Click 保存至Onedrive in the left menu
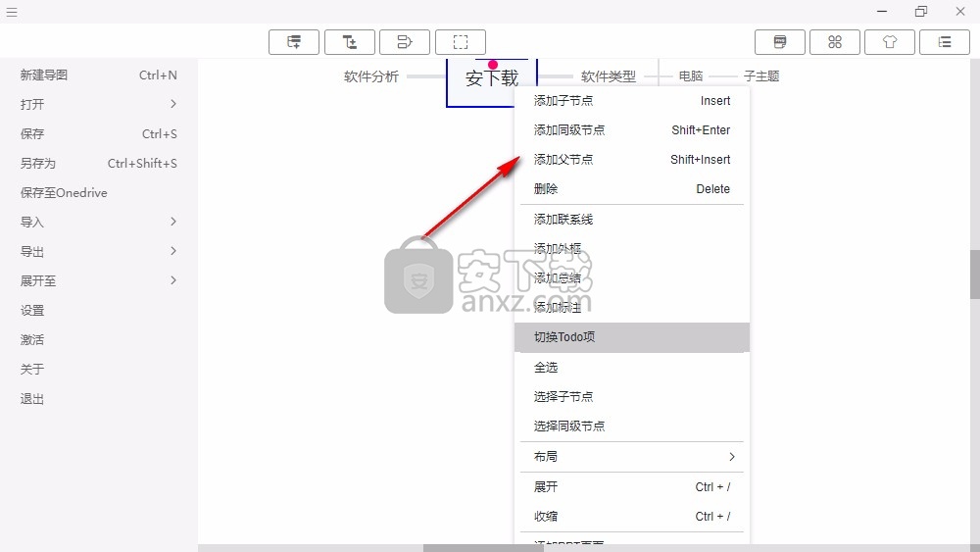The width and height of the screenshot is (980, 552). tap(98, 192)
